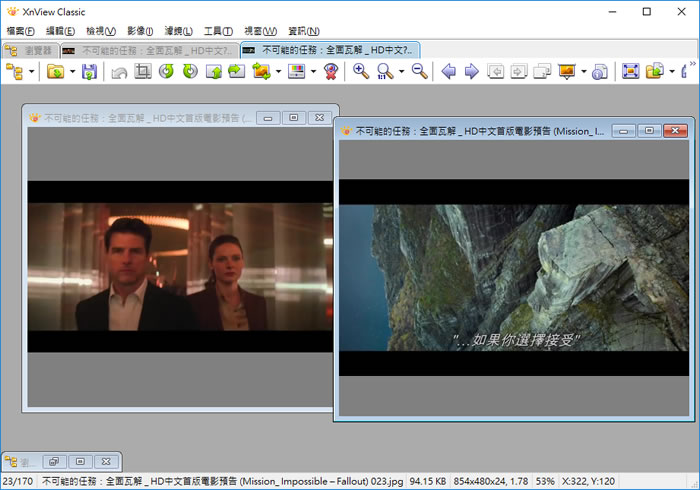This screenshot has height=490, width=700.
Task: Start slideshow with the screen icon
Action: [x=567, y=71]
